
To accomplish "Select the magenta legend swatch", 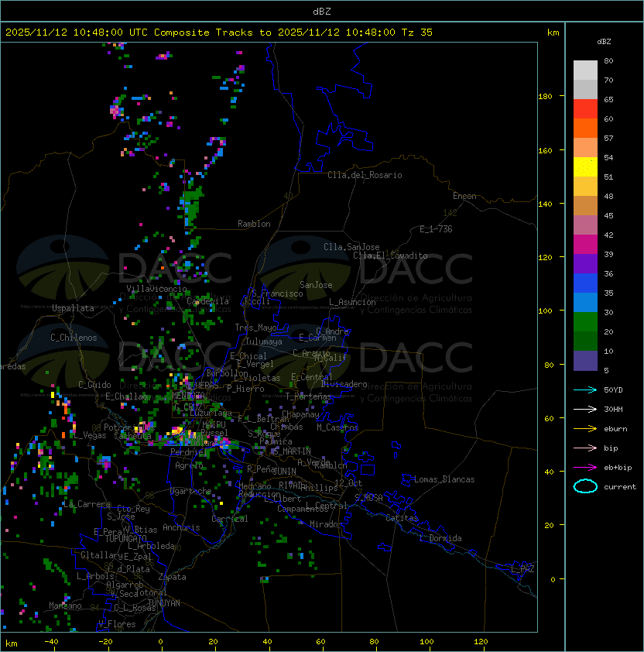I will [585, 244].
